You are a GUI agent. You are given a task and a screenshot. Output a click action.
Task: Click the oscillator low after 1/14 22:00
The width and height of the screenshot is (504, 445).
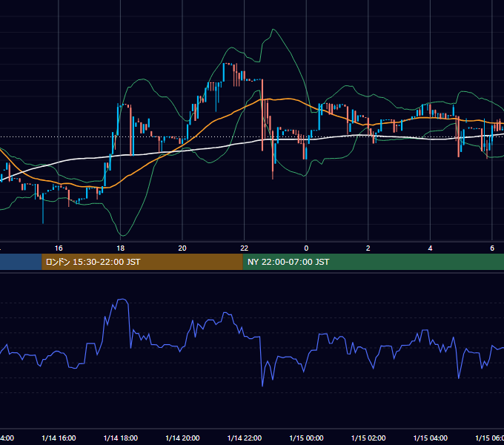262,386
